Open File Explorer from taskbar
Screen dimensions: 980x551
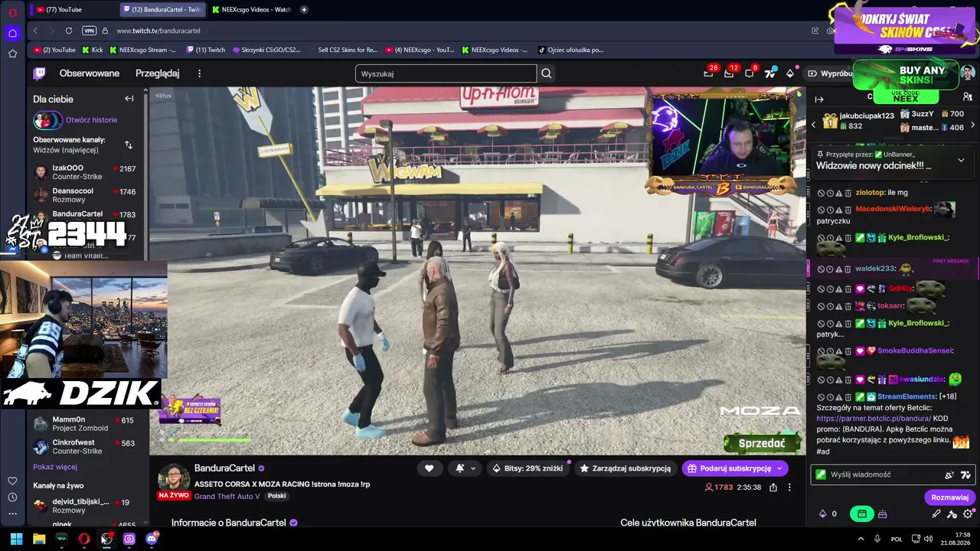tap(39, 539)
